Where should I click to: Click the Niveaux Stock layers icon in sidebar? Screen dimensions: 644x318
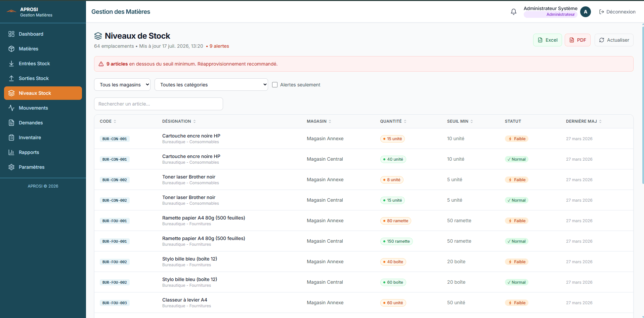tap(11, 93)
